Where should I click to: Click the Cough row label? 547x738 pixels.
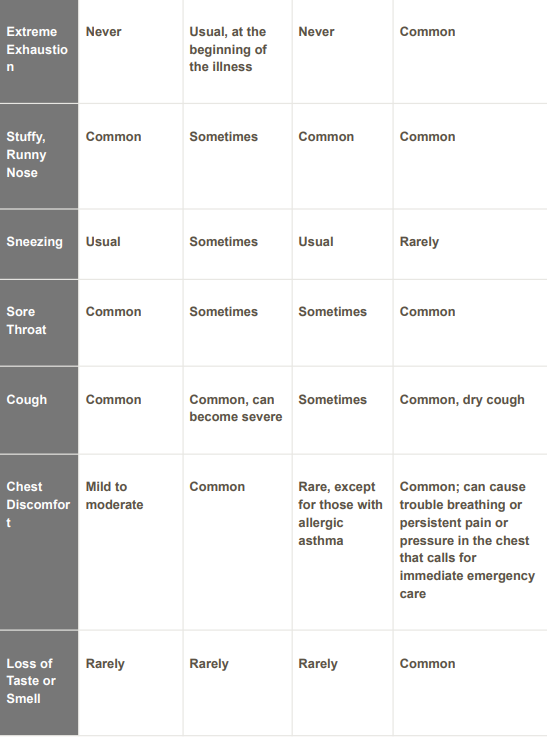[26, 400]
